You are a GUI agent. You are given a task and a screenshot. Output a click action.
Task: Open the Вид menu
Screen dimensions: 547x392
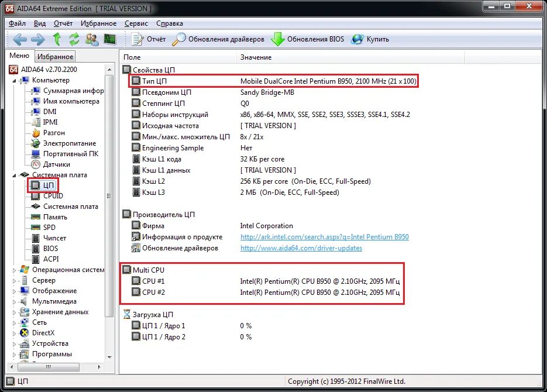pyautogui.click(x=40, y=23)
